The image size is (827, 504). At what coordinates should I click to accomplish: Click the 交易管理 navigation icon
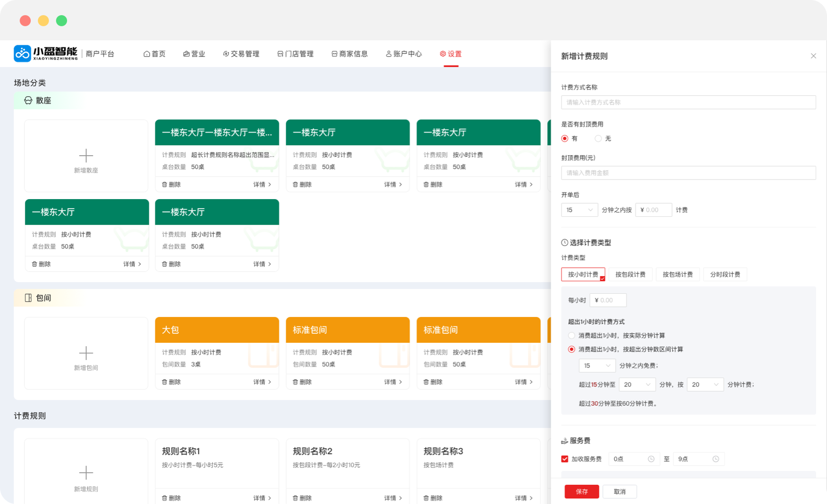point(225,53)
